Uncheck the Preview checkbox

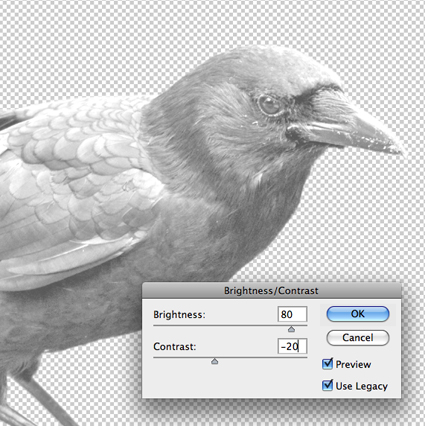click(x=327, y=364)
